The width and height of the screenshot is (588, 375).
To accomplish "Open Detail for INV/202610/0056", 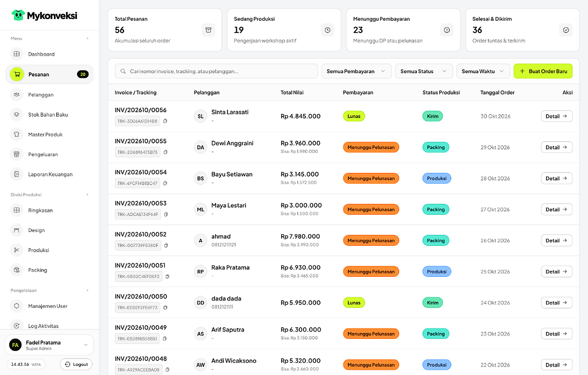I will pyautogui.click(x=556, y=116).
